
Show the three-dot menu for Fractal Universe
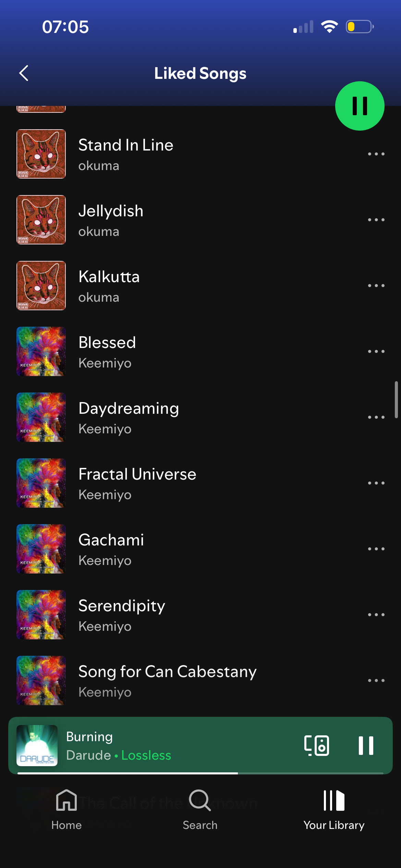376,483
